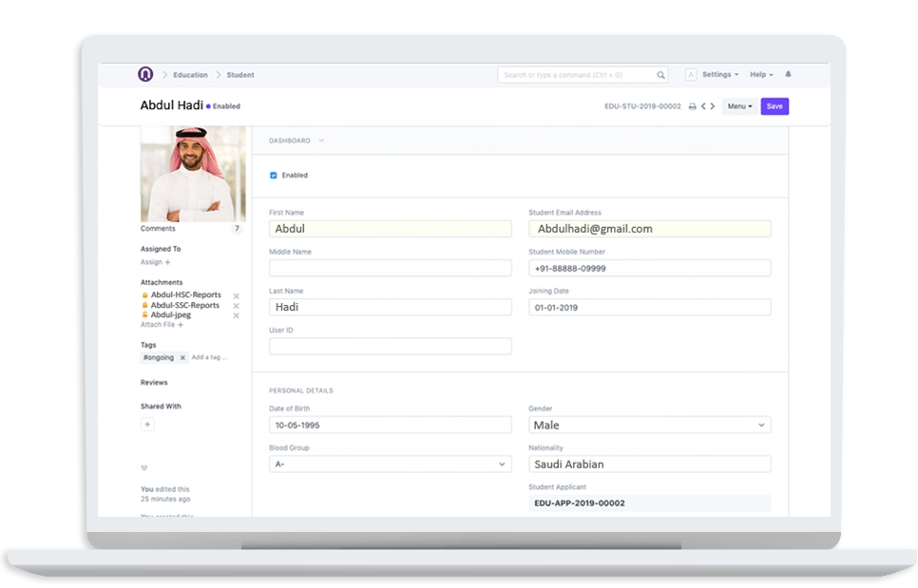The image size is (918, 588).
Task: Click the Joining Date field
Action: pyautogui.click(x=649, y=307)
